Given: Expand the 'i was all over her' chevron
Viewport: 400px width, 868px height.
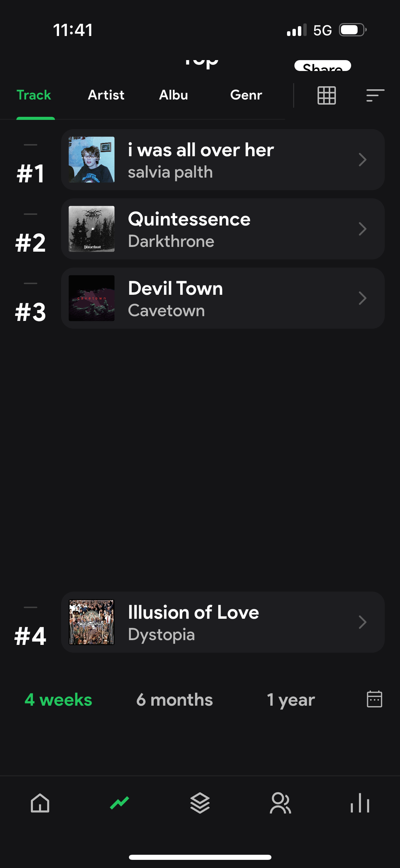Looking at the screenshot, I should (362, 160).
